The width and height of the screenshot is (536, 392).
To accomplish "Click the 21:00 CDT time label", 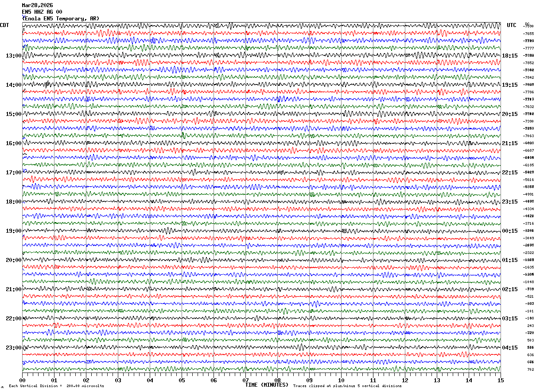I will tap(14, 289).
